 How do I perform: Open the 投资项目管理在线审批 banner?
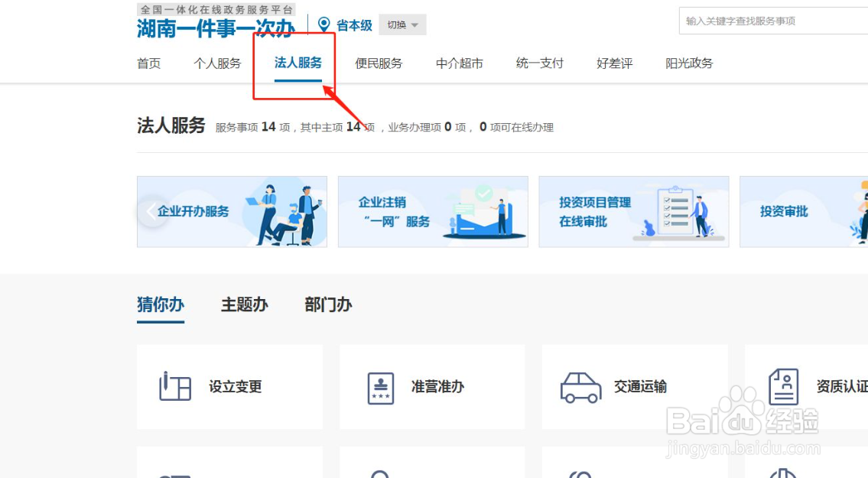tap(634, 212)
